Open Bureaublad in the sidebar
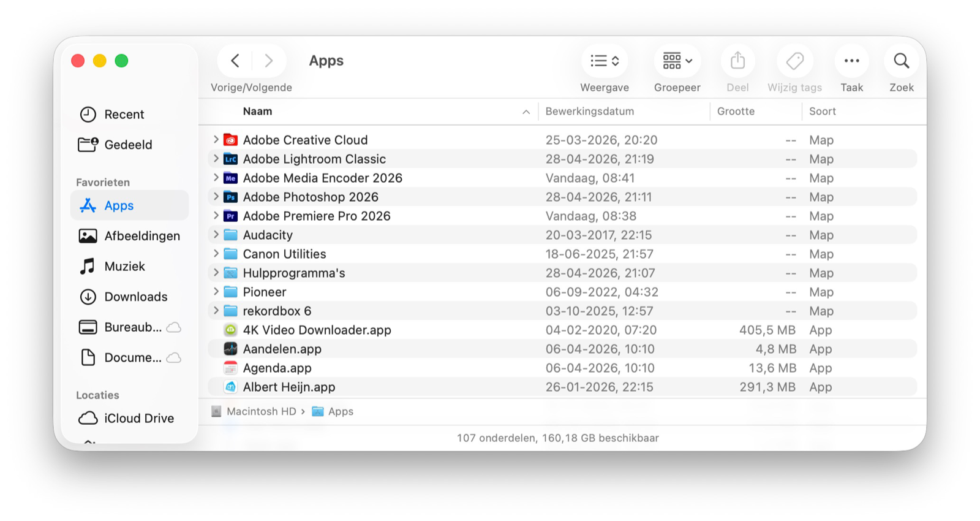 (130, 327)
